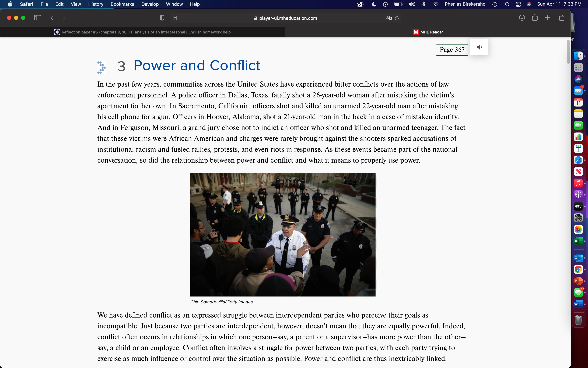Open the File menu
Screen dimensions: 588x368
point(44,4)
